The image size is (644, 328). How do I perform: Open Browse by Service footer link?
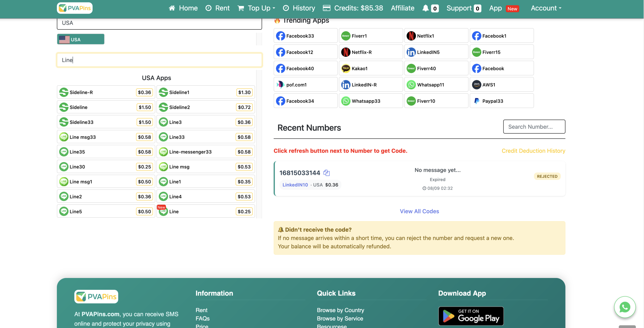pos(340,318)
